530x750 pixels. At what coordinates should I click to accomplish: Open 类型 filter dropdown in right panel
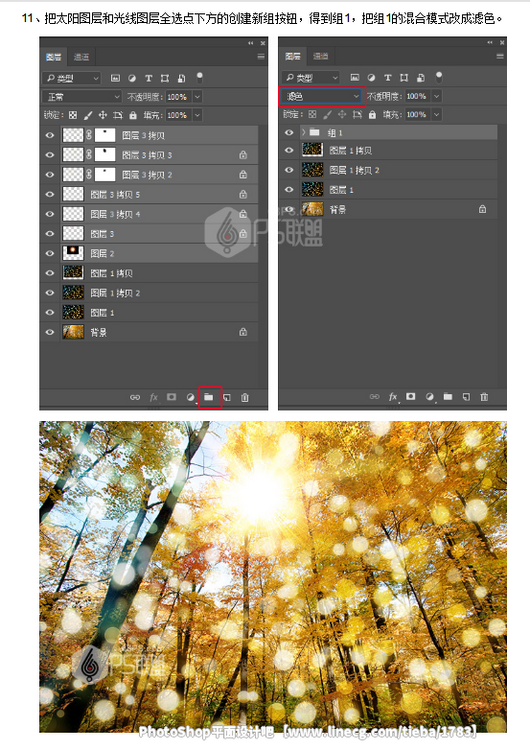(310, 77)
